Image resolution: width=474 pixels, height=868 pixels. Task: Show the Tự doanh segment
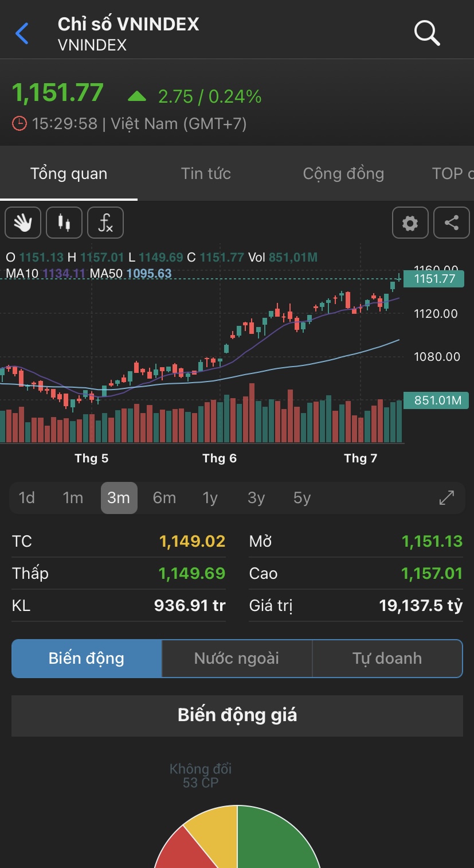pyautogui.click(x=387, y=659)
